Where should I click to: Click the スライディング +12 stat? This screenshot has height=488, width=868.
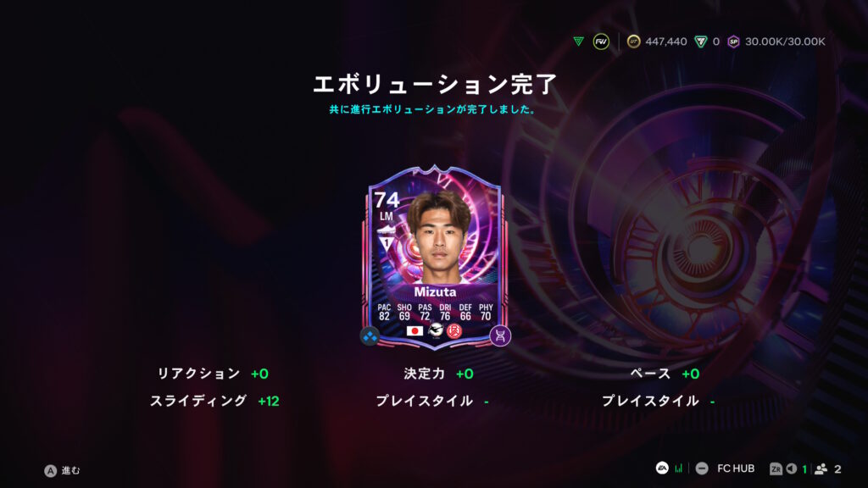click(214, 401)
